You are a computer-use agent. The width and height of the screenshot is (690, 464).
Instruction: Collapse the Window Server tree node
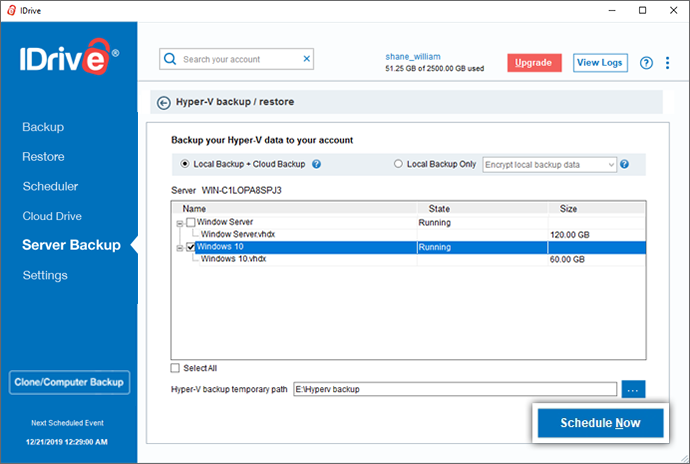click(180, 224)
